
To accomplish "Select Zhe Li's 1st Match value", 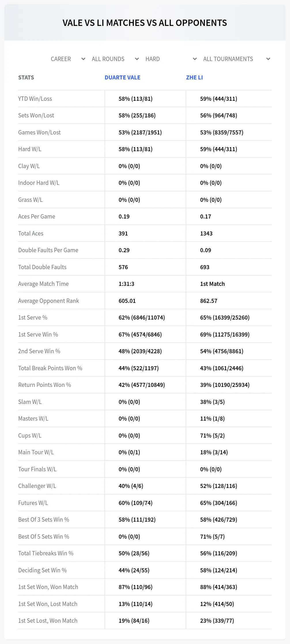I will tap(212, 284).
